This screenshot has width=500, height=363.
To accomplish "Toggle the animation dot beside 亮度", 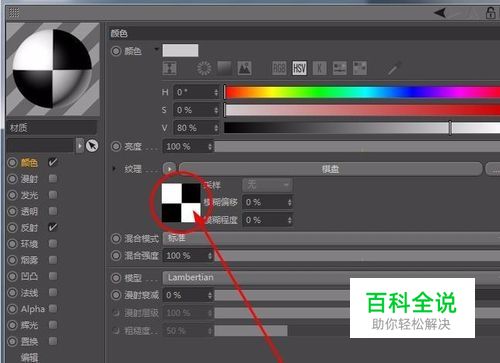I will pyautogui.click(x=116, y=146).
